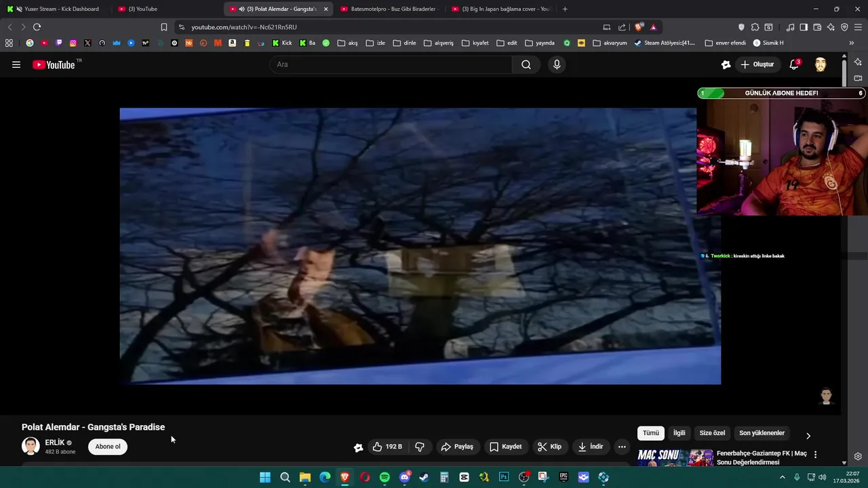Click the 'Abone ol' subscribe button
This screenshot has height=488, width=868.
pyautogui.click(x=108, y=447)
